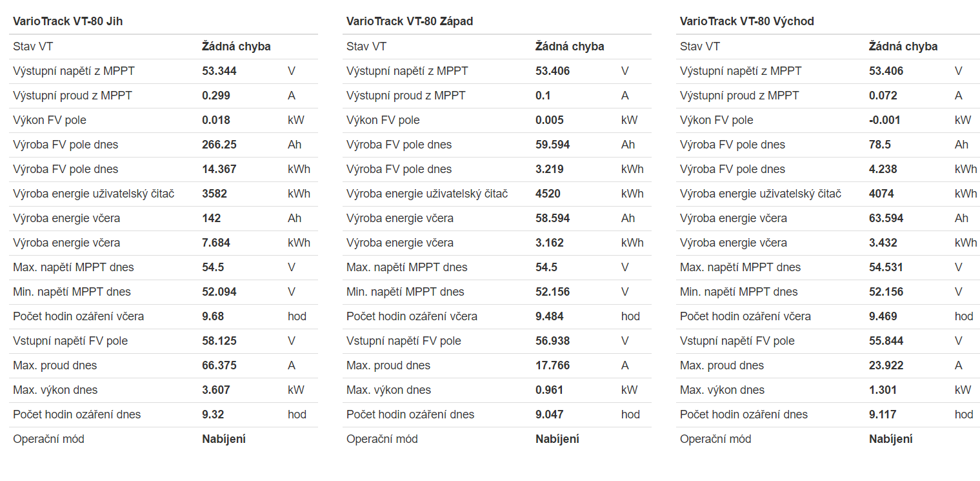The height and width of the screenshot is (481, 980).
Task: Click the VarioTrack VT-80 Východ table heading
Action: tap(747, 21)
